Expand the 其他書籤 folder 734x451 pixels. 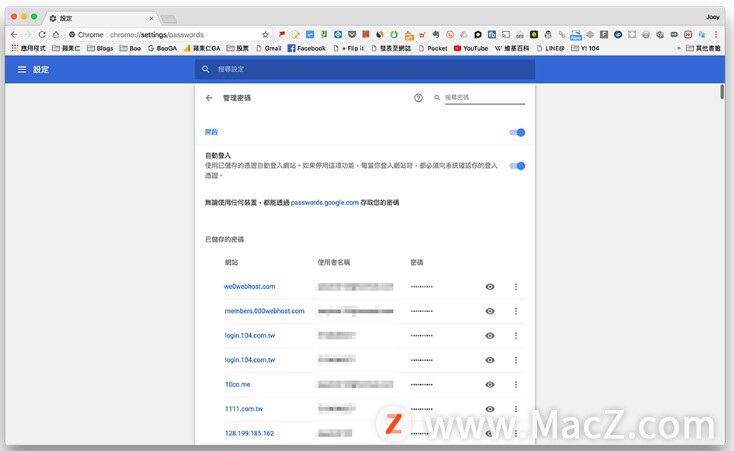coord(703,48)
